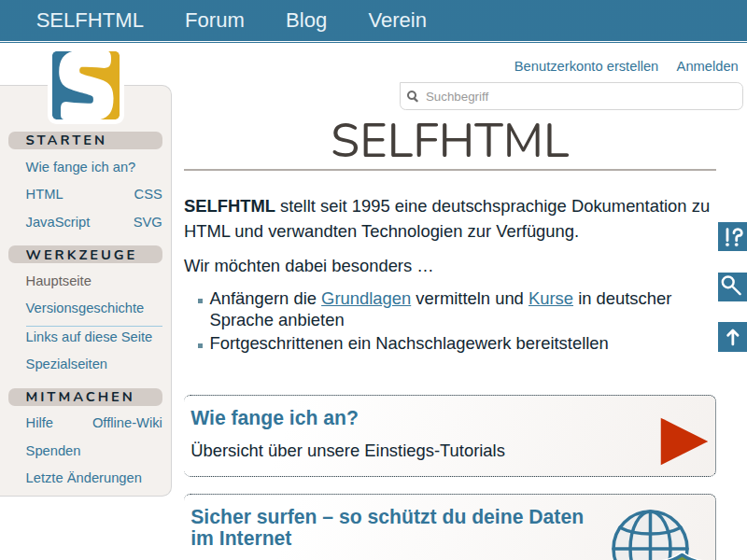Click the Anmelden link
The image size is (747, 560).
[x=707, y=66]
